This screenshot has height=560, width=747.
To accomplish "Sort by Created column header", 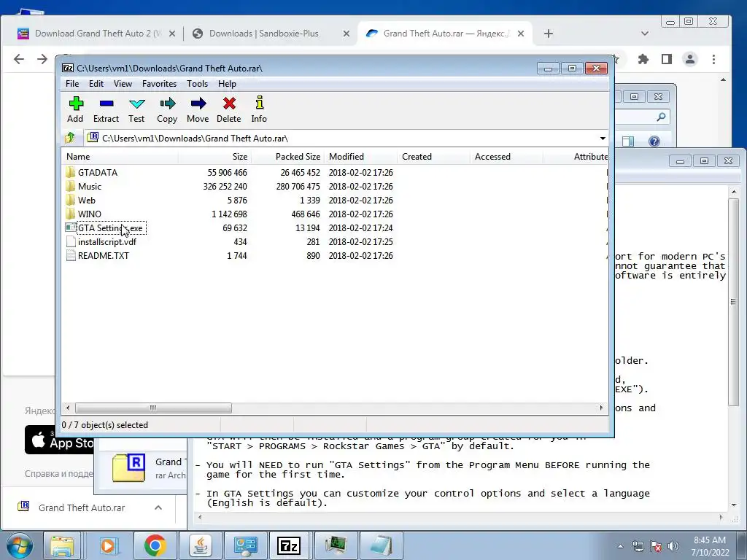I will 433,157.
